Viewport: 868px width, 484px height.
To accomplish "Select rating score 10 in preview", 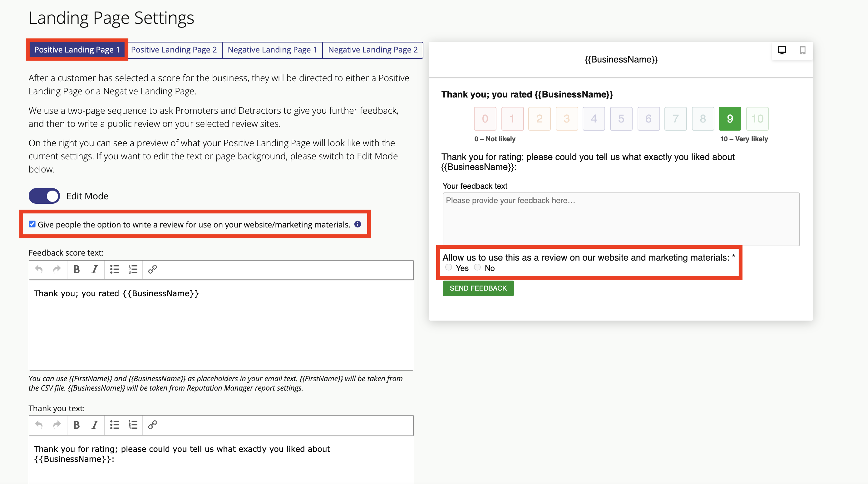I will point(757,119).
